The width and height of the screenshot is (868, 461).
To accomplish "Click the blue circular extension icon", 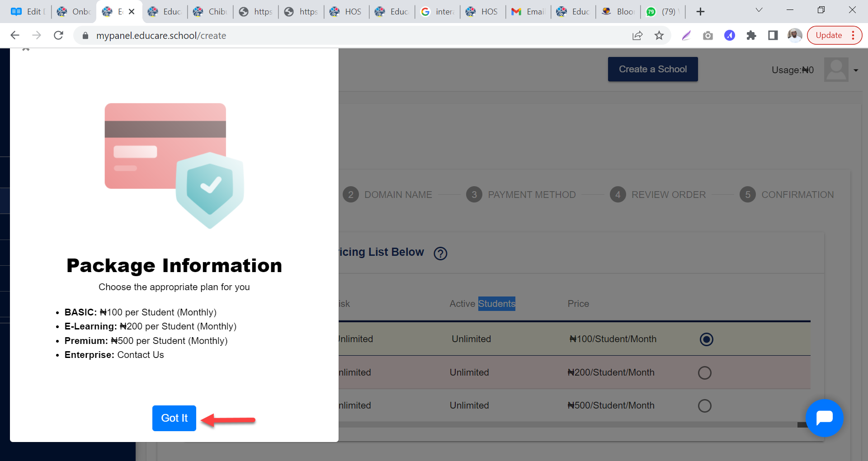I will pyautogui.click(x=730, y=36).
